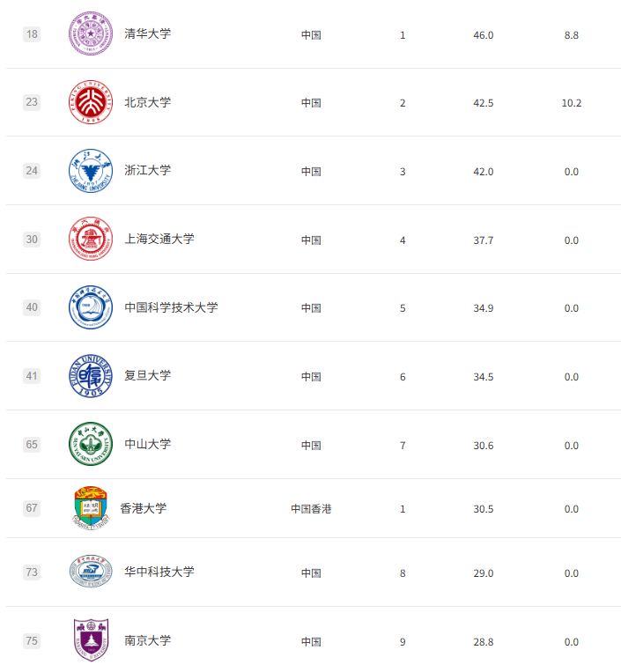Click the Shanghai Jiao Tong University logo
The height and width of the screenshot is (672, 621).
coord(91,239)
